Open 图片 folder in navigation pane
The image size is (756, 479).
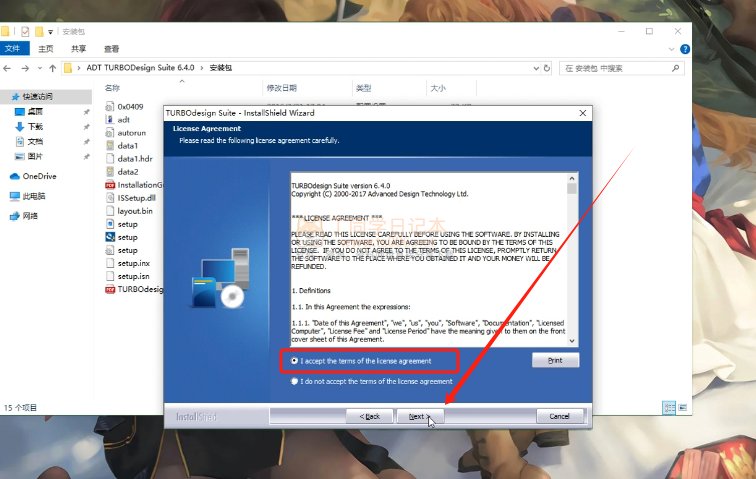pyautogui.click(x=35, y=156)
